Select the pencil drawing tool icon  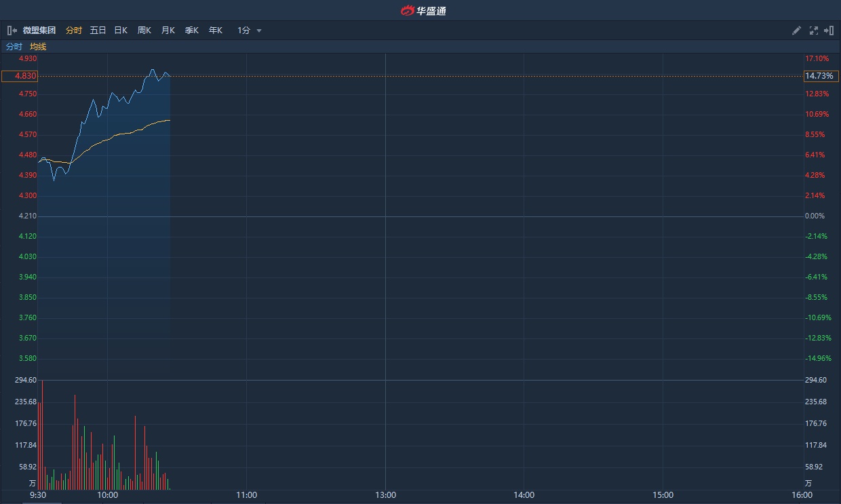point(796,31)
